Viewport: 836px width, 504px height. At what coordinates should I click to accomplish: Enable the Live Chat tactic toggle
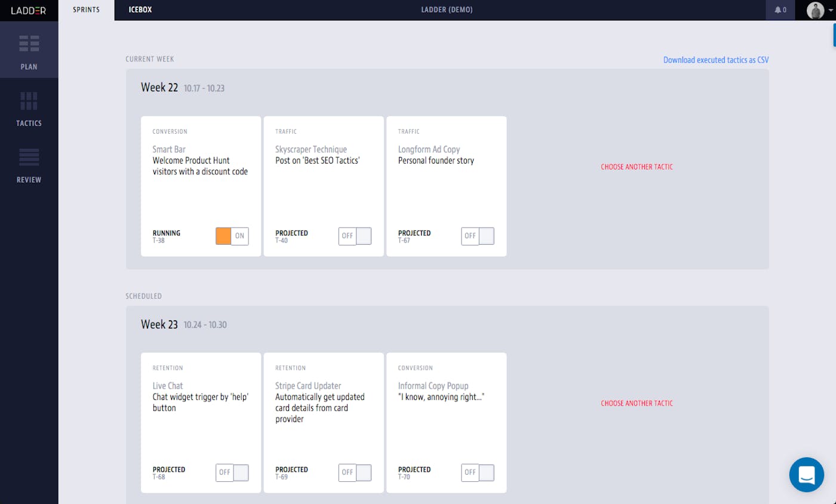(232, 472)
